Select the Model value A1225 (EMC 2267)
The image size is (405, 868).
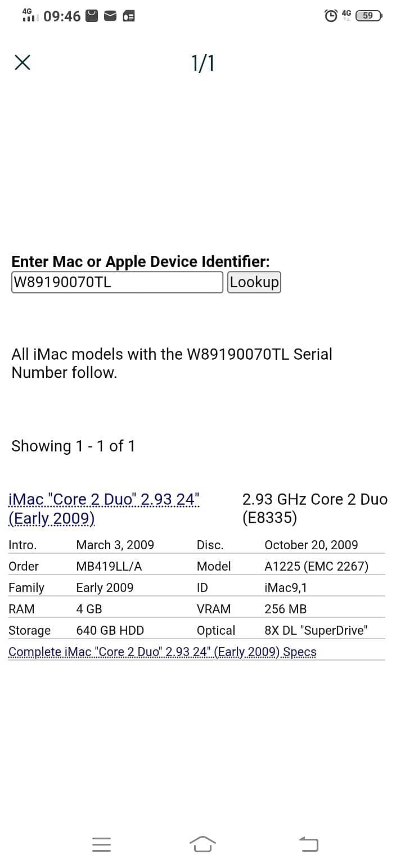[315, 566]
